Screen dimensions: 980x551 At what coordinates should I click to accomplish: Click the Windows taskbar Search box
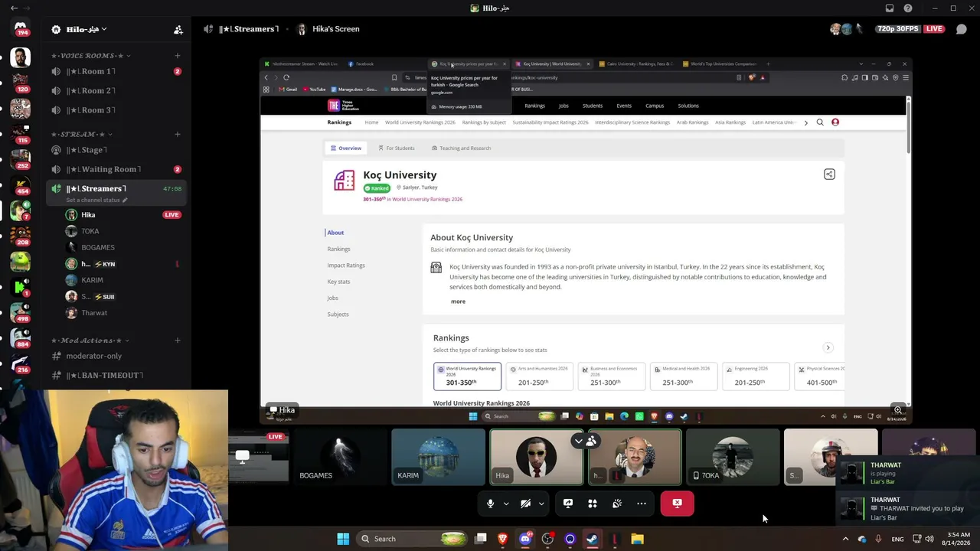coord(412,539)
